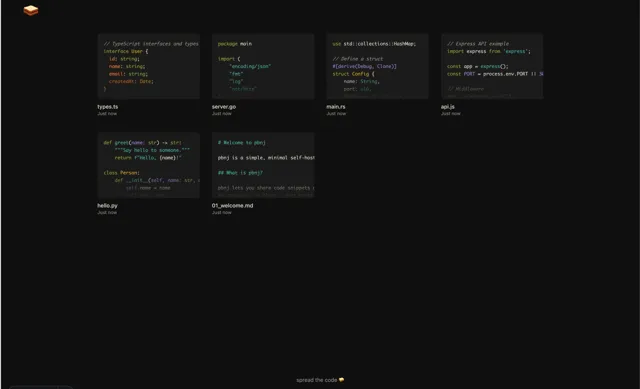Open the hello.py code preview thumbnail
This screenshot has height=389, width=640.
point(149,165)
